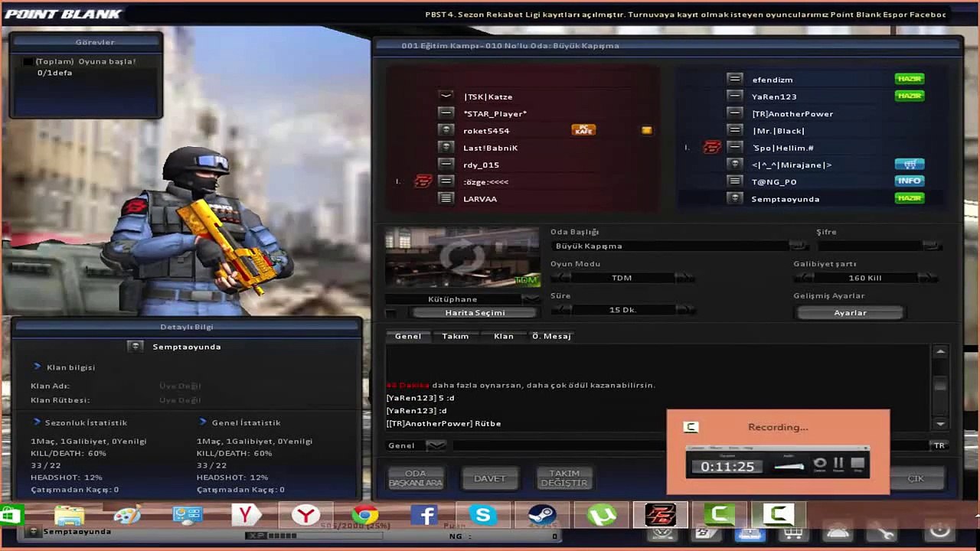
Task: Click the chat scrollbar up arrow
Action: pos(940,351)
